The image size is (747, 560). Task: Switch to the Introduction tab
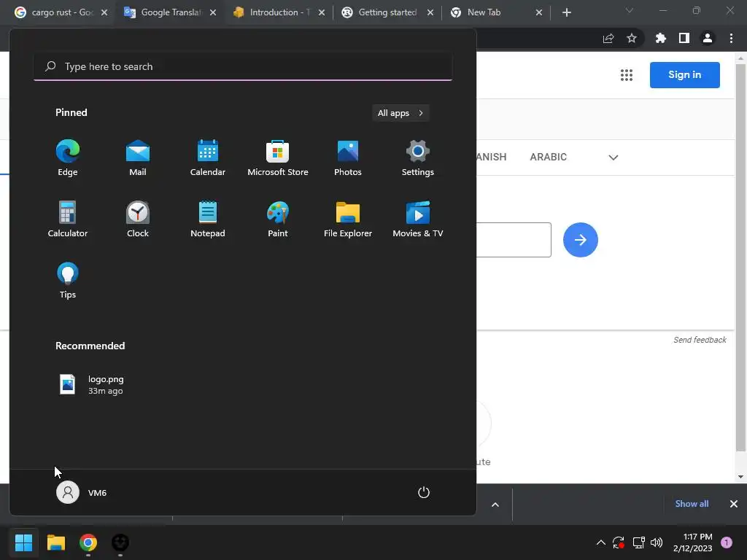(279, 12)
